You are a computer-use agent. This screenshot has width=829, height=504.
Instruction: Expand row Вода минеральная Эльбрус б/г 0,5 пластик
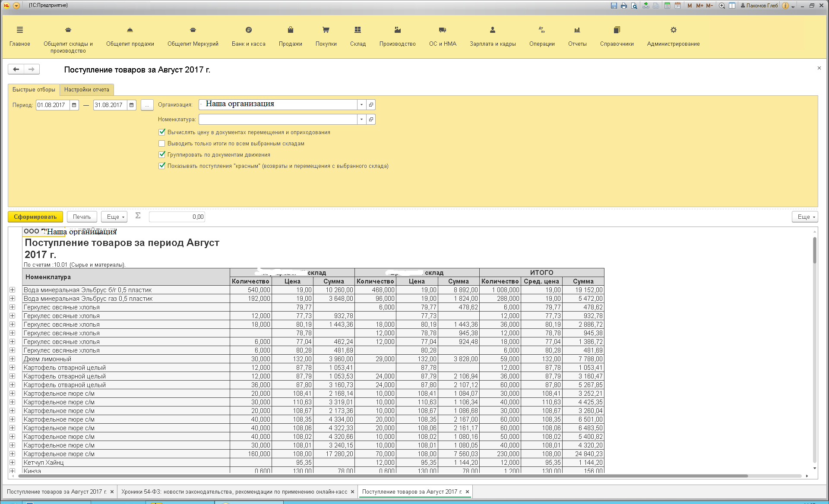pyautogui.click(x=13, y=290)
